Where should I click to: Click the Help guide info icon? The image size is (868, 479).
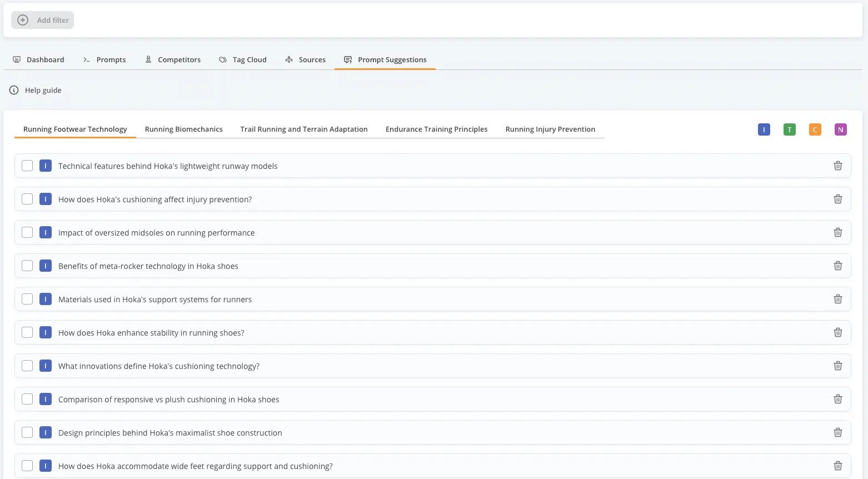[14, 90]
